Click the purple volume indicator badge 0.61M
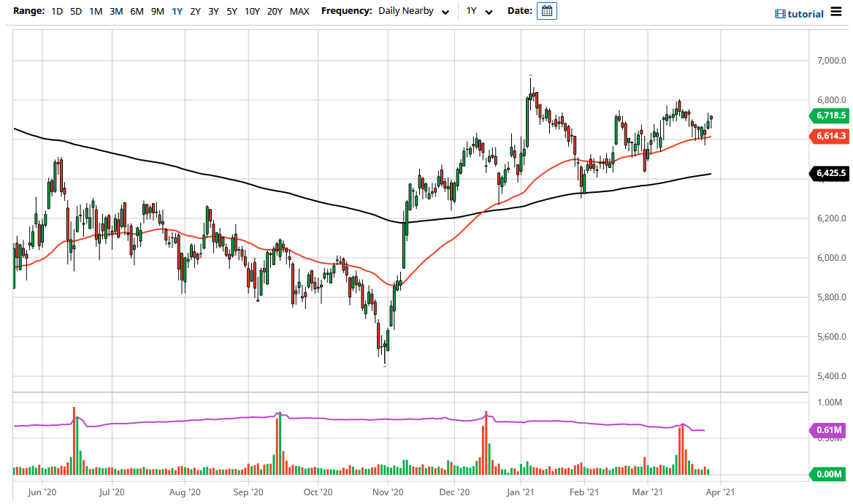This screenshot has height=504, width=853. pos(829,431)
